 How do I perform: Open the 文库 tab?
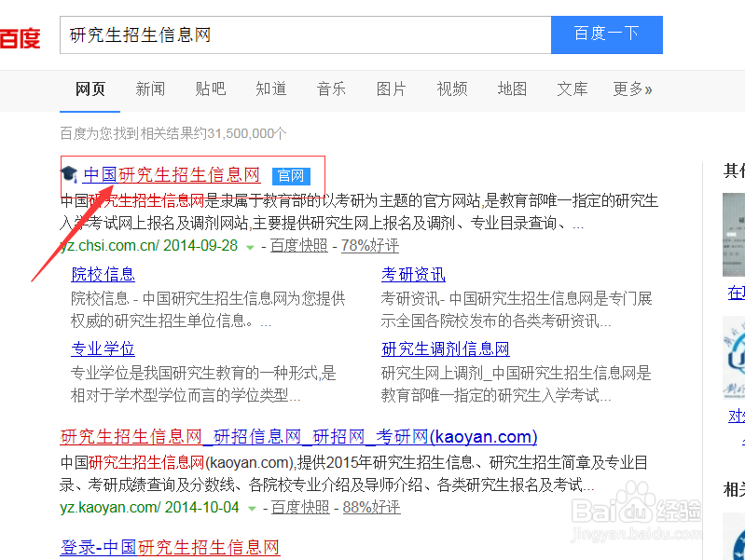573,89
